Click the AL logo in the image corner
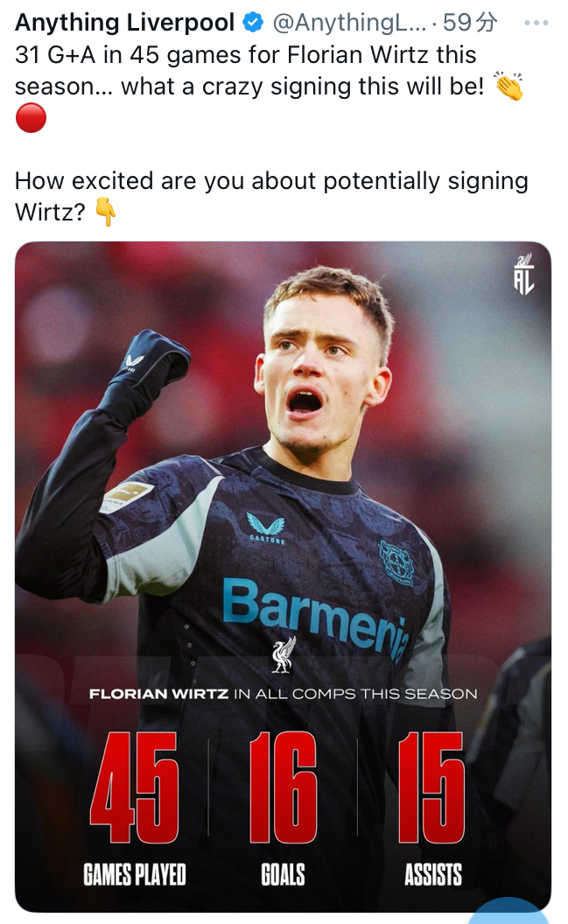Screen dimensions: 568x924 pyautogui.click(x=523, y=274)
